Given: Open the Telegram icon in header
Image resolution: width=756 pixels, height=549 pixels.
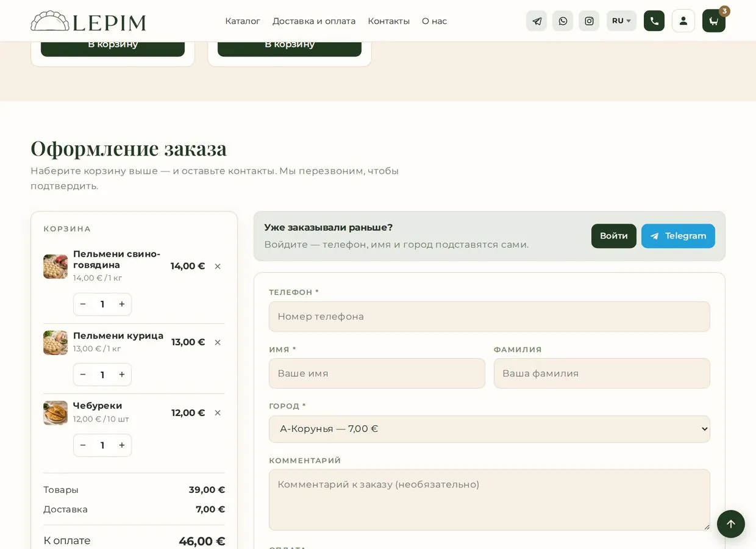Looking at the screenshot, I should [x=537, y=21].
